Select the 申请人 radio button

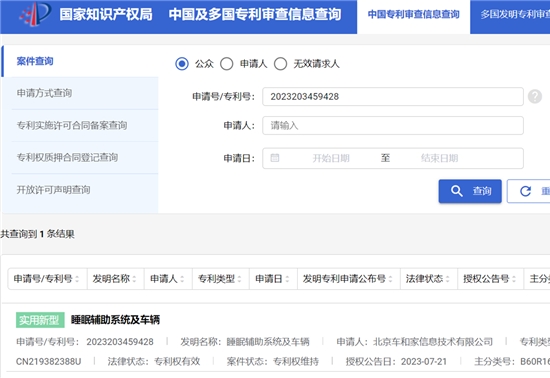click(227, 64)
